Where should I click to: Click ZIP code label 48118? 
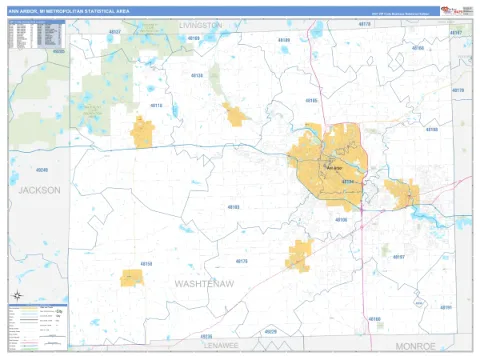tap(156, 105)
